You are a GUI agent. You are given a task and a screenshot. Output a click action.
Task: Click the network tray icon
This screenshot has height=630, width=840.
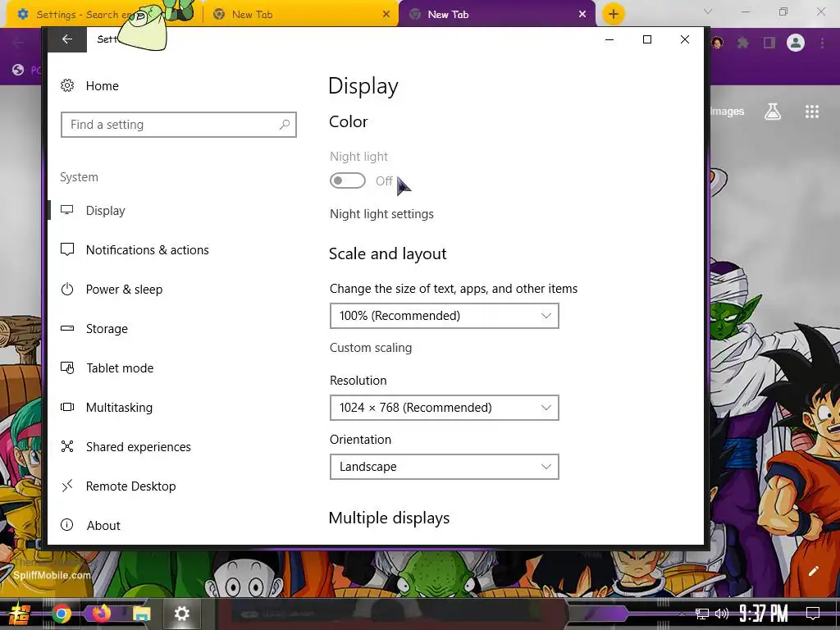(x=702, y=614)
